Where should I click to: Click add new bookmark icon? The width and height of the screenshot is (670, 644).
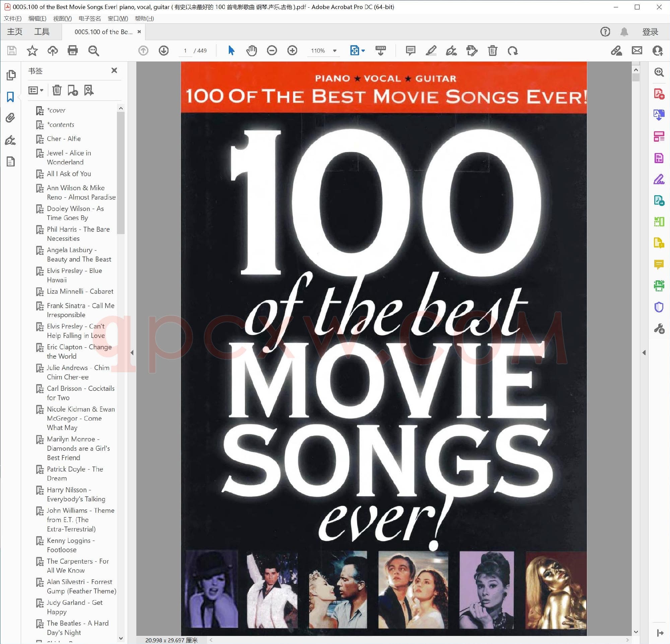pyautogui.click(x=72, y=90)
